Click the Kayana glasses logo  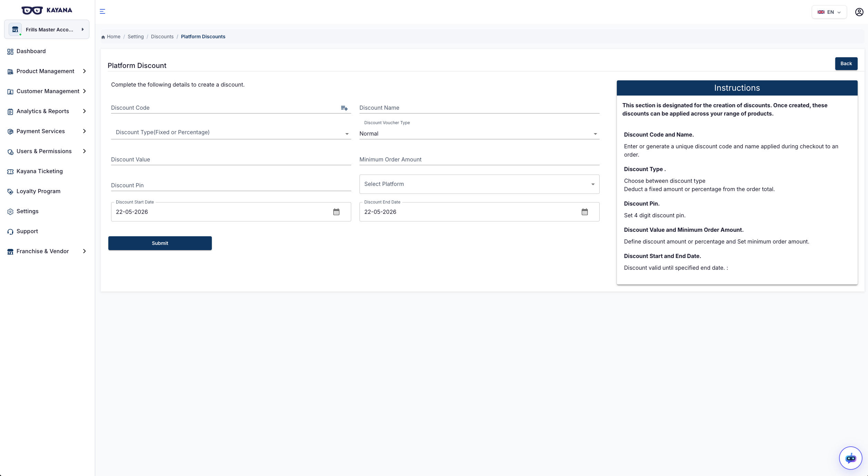point(32,10)
